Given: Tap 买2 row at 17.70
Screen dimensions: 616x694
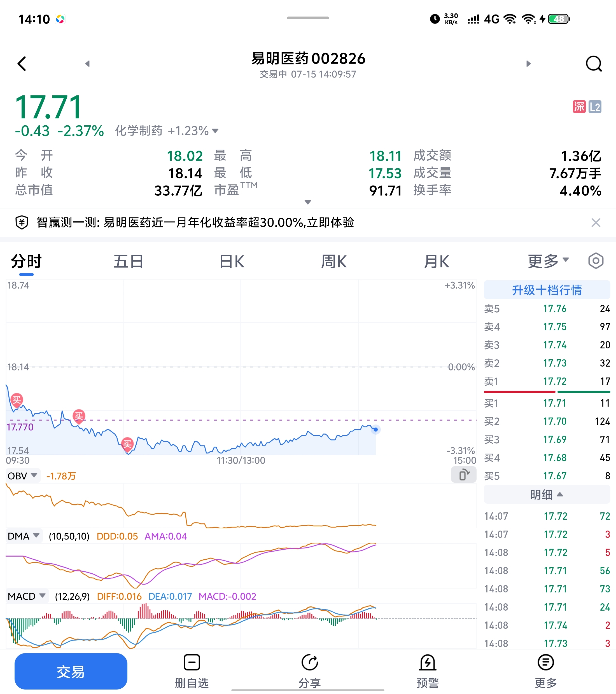Looking at the screenshot, I should tap(547, 421).
